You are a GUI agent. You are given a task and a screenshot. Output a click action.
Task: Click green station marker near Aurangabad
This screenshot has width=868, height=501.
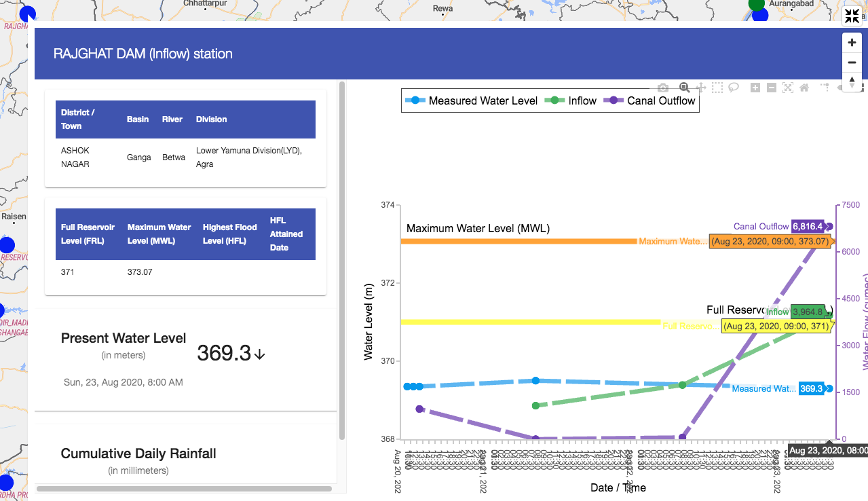(757, 4)
